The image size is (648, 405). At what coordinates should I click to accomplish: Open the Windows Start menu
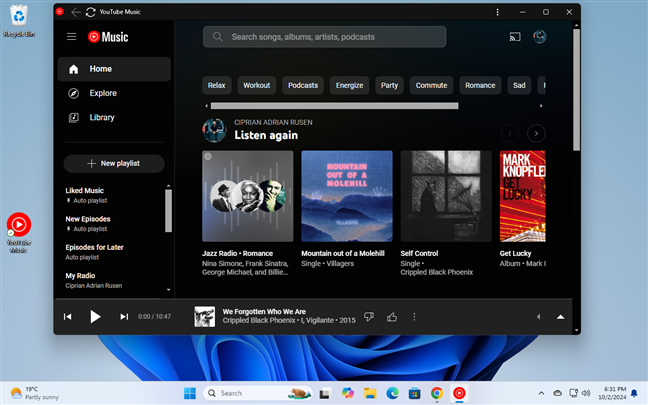tap(190, 393)
